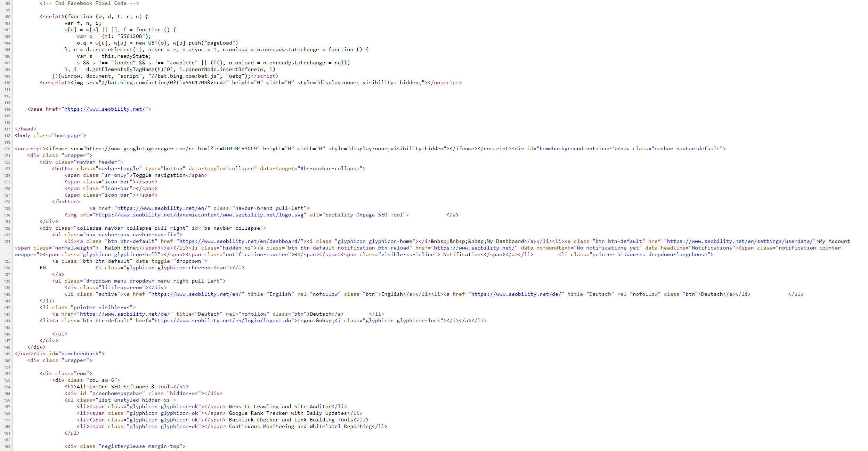Click the div class="col-sm-6" line
The height and width of the screenshot is (451, 868).
point(86,380)
